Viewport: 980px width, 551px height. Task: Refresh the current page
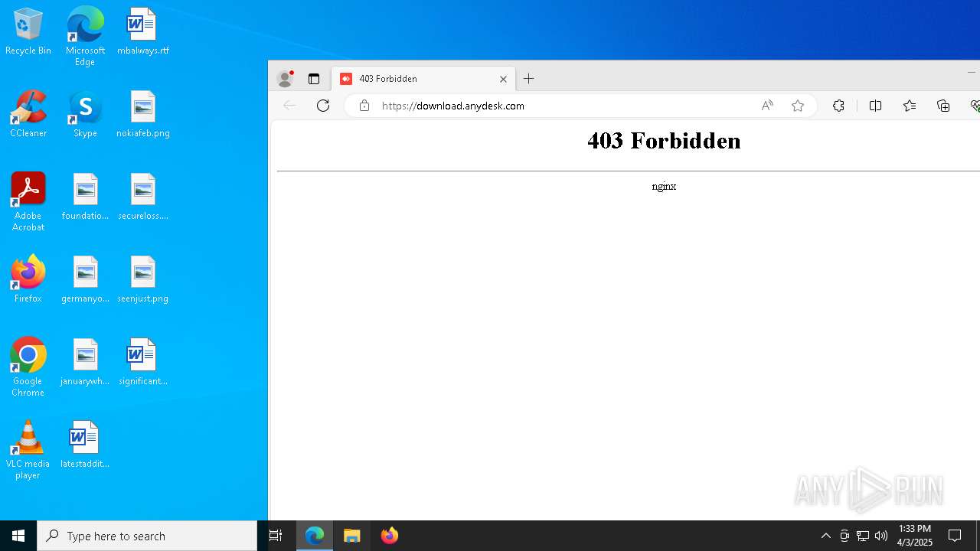click(323, 106)
